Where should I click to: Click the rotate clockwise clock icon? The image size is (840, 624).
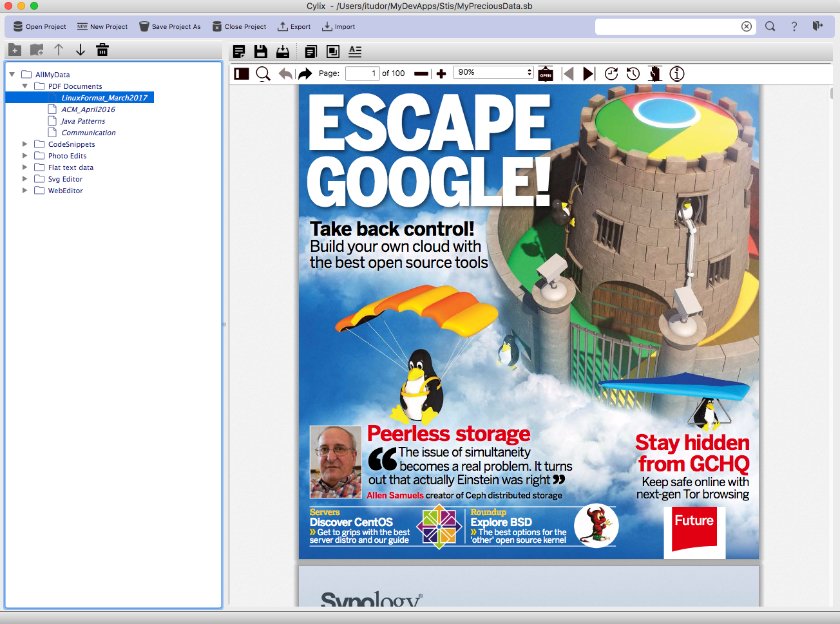click(x=611, y=73)
